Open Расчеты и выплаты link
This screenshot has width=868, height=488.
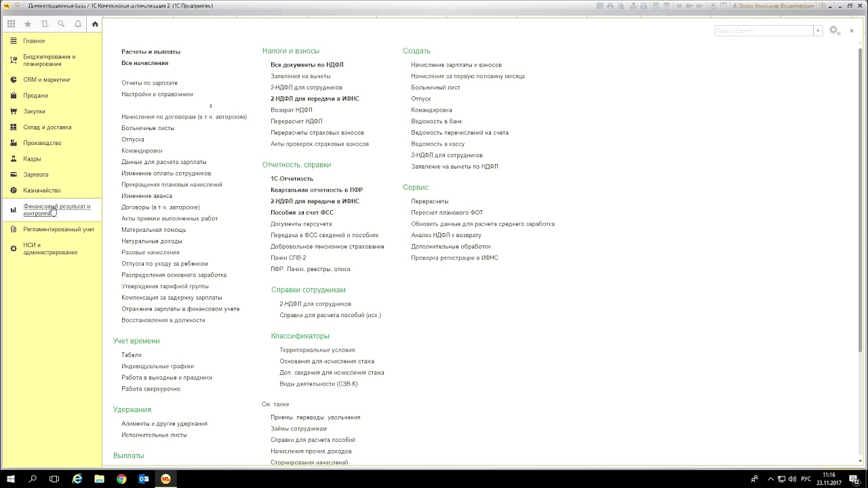tap(151, 52)
